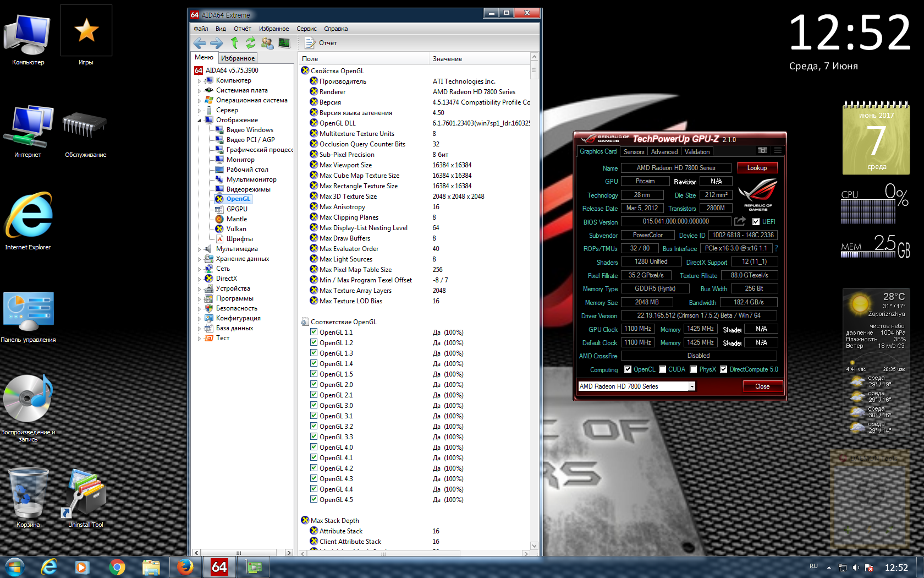Open the Validation tab in GPU-Z
The height and width of the screenshot is (578, 924).
coord(697,152)
